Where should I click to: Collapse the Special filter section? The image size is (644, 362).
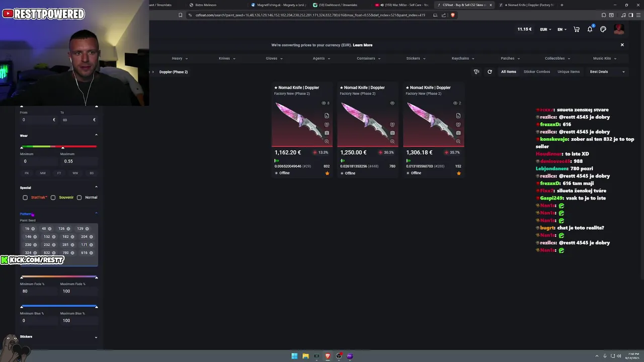96,187
